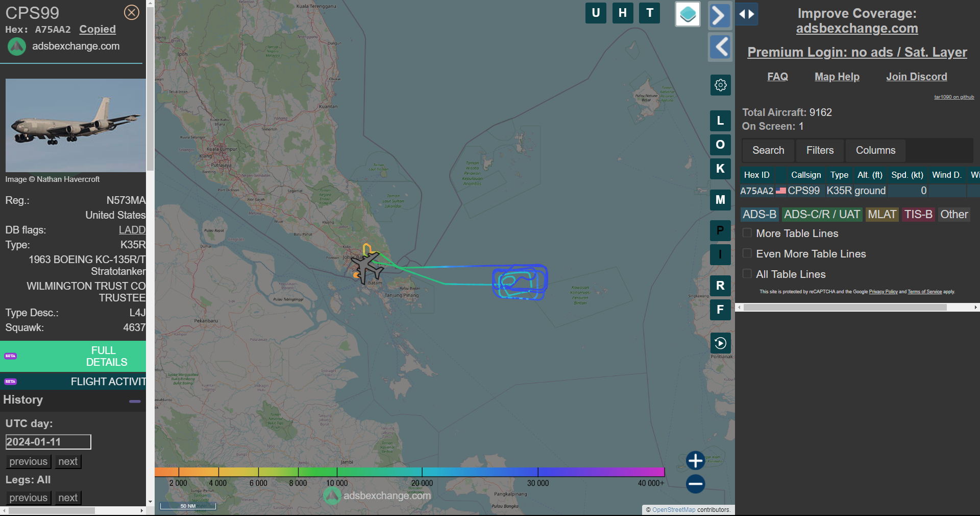Click the H map toggle button
Viewport: 980px width, 516px height.
(623, 13)
